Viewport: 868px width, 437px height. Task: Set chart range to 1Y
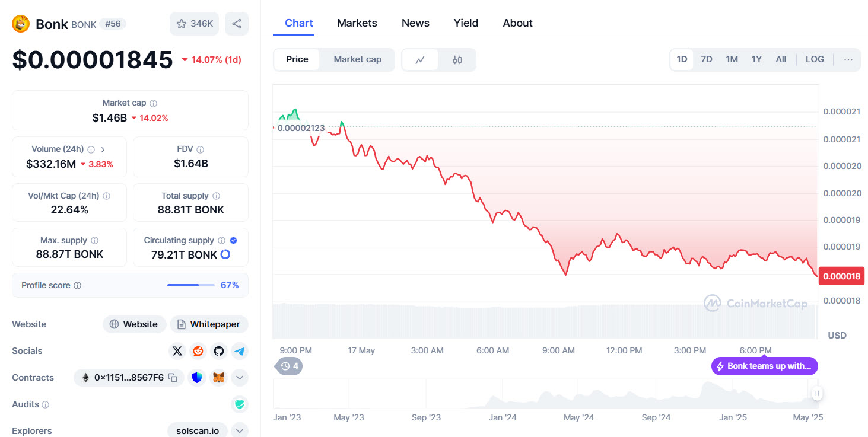[x=756, y=59]
